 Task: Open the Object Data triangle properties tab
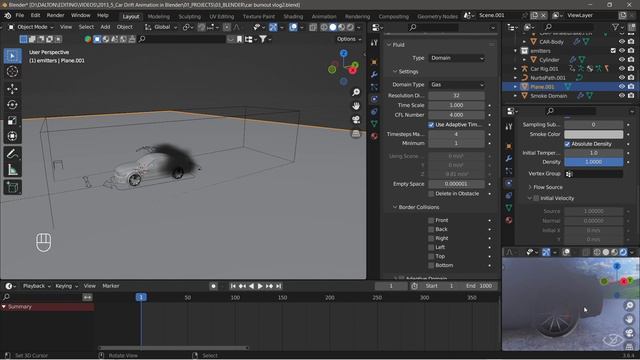coord(374,123)
